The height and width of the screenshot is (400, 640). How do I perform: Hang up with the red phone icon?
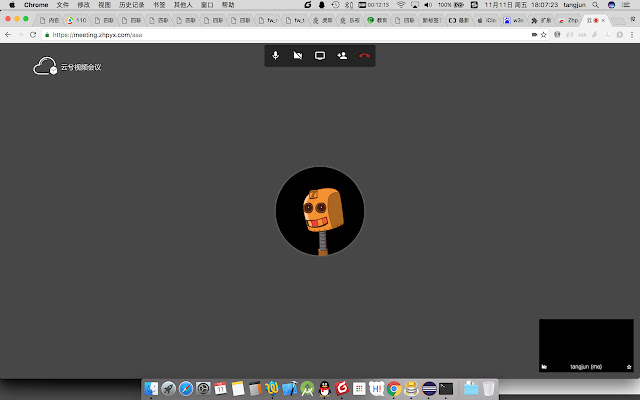point(364,56)
